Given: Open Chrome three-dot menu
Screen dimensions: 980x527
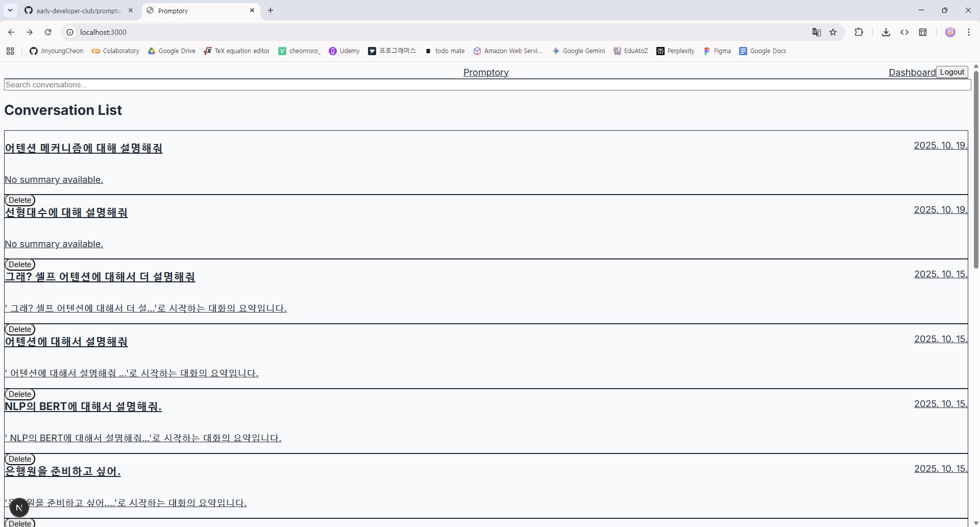Looking at the screenshot, I should (969, 32).
